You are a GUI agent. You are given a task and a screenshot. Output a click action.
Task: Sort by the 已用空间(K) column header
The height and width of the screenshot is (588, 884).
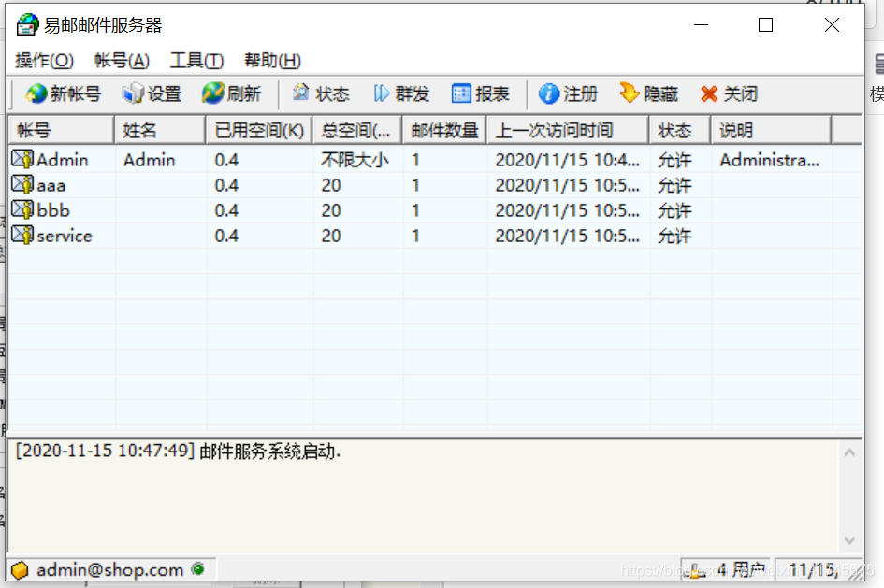pyautogui.click(x=259, y=130)
